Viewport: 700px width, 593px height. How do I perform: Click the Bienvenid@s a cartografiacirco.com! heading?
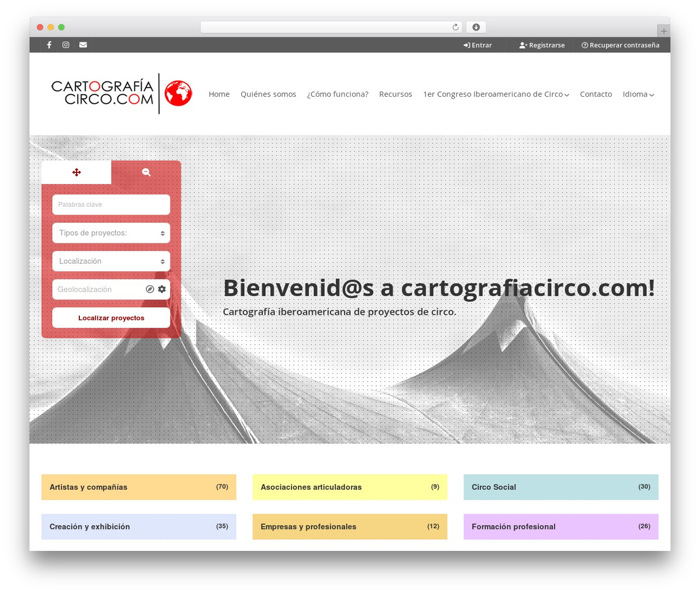click(x=439, y=288)
